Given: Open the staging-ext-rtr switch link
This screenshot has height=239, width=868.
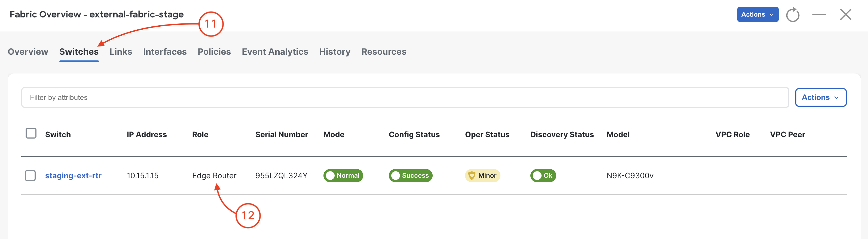Looking at the screenshot, I should coord(73,176).
